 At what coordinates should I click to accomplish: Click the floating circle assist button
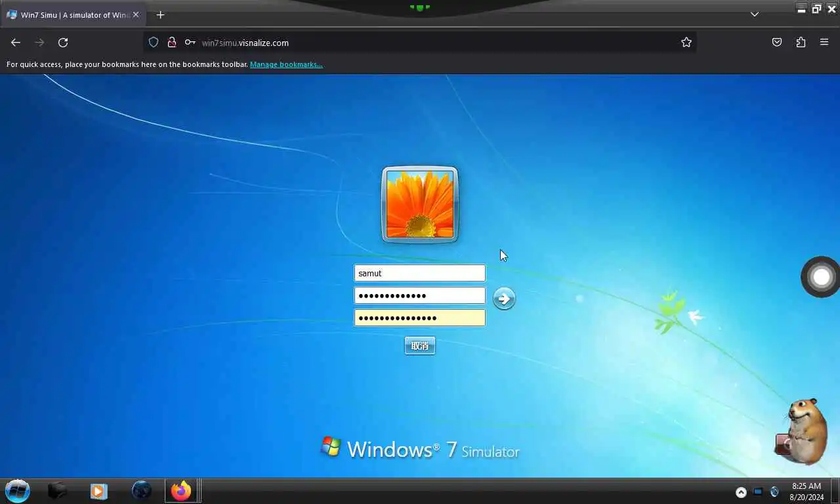point(821,277)
